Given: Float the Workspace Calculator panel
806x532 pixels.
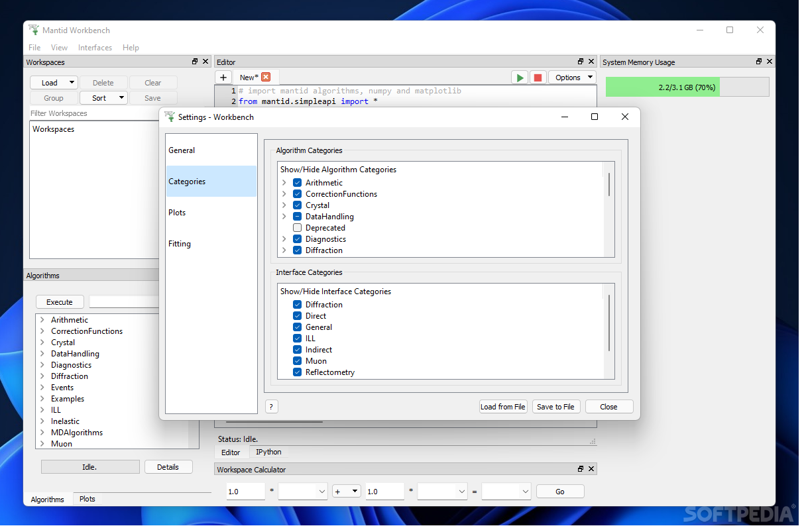Looking at the screenshot, I should pyautogui.click(x=581, y=469).
